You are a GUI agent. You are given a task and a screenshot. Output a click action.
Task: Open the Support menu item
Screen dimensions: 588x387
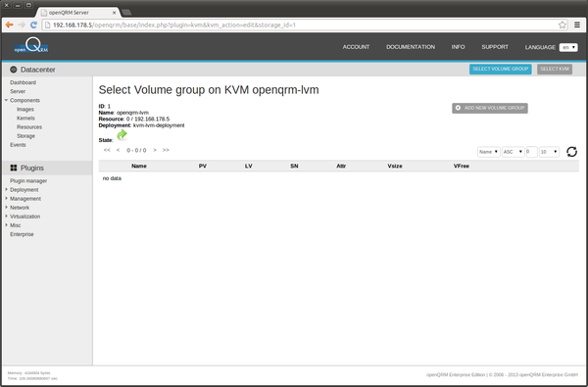click(495, 47)
